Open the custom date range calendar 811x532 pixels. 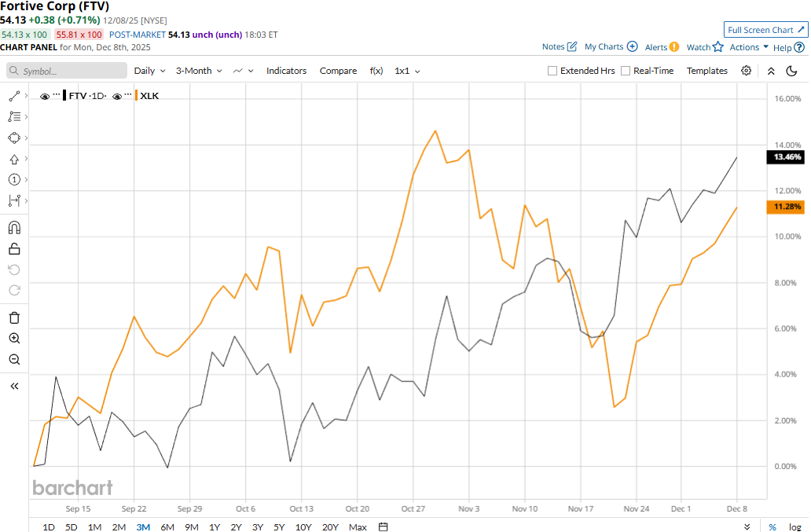click(x=383, y=526)
